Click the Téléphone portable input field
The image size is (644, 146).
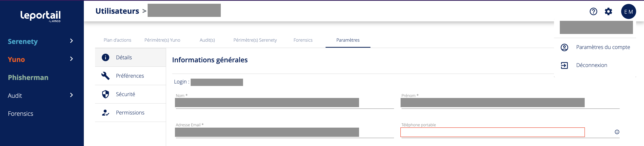coord(492,132)
